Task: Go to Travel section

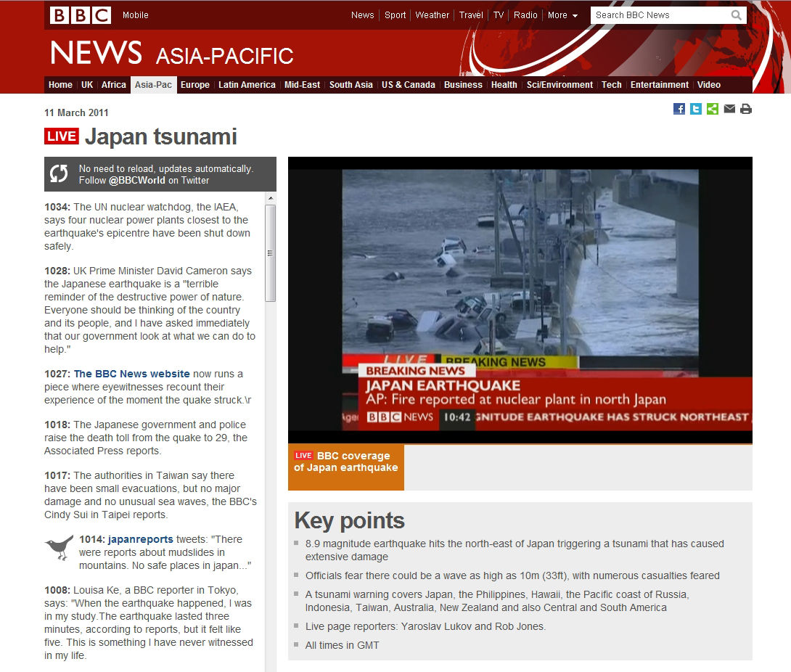Action: (471, 15)
